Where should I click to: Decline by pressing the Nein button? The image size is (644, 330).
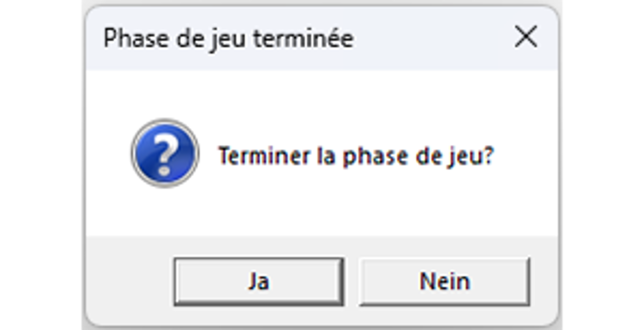click(x=445, y=281)
